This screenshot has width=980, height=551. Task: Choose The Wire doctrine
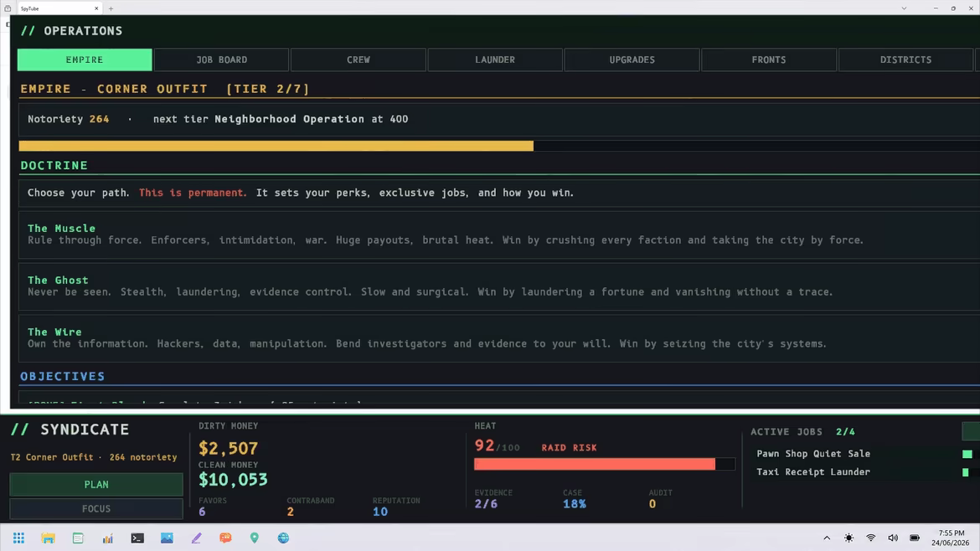click(x=499, y=338)
